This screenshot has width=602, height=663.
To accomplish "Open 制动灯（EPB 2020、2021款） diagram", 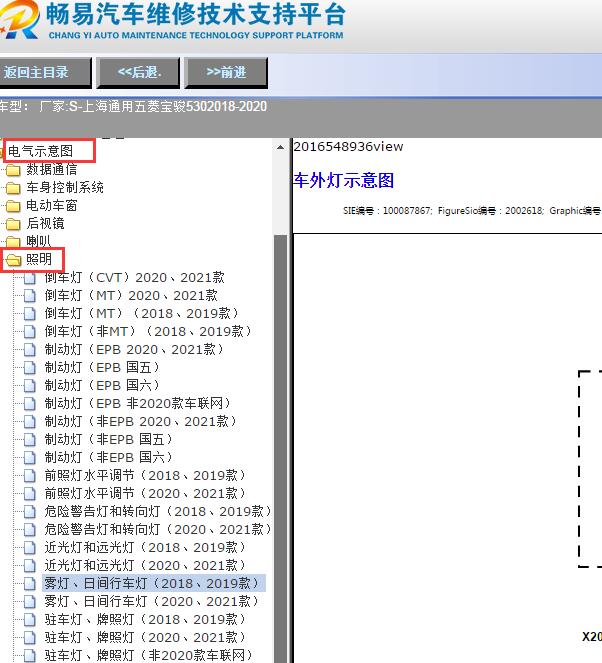I will click(x=134, y=349).
